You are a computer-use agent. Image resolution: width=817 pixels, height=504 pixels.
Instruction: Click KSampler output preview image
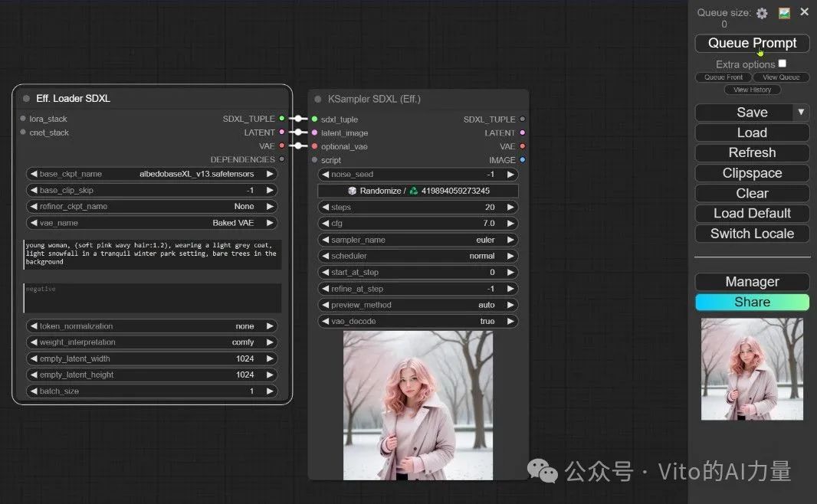point(418,406)
